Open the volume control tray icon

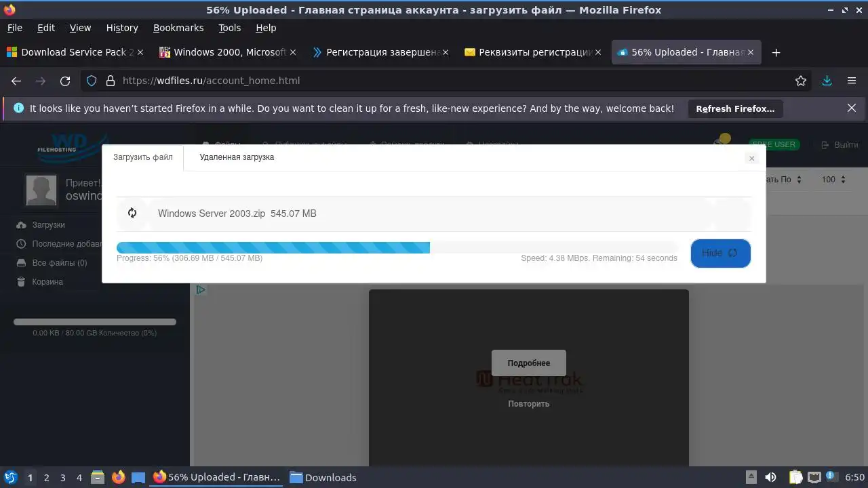tap(770, 477)
